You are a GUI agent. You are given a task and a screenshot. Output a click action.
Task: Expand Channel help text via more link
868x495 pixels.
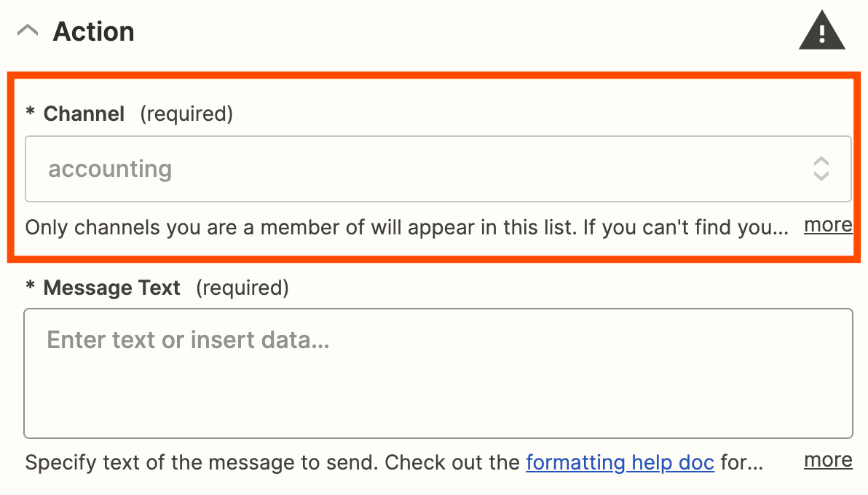pyautogui.click(x=827, y=226)
